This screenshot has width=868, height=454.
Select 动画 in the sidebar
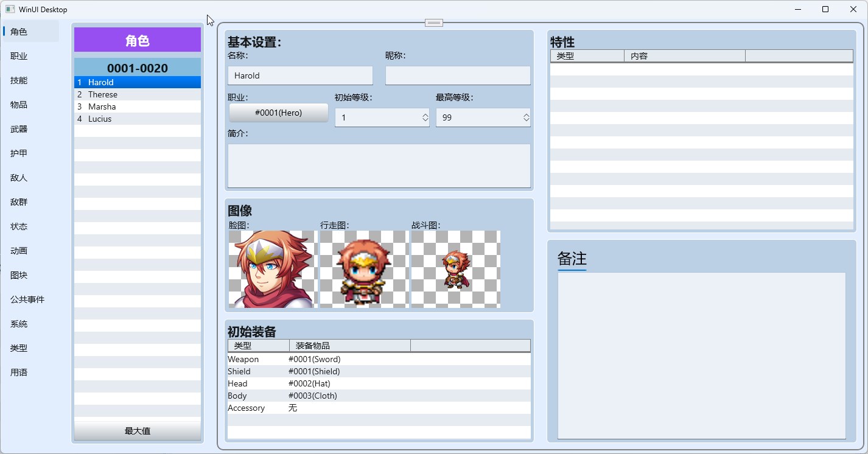tap(30, 251)
